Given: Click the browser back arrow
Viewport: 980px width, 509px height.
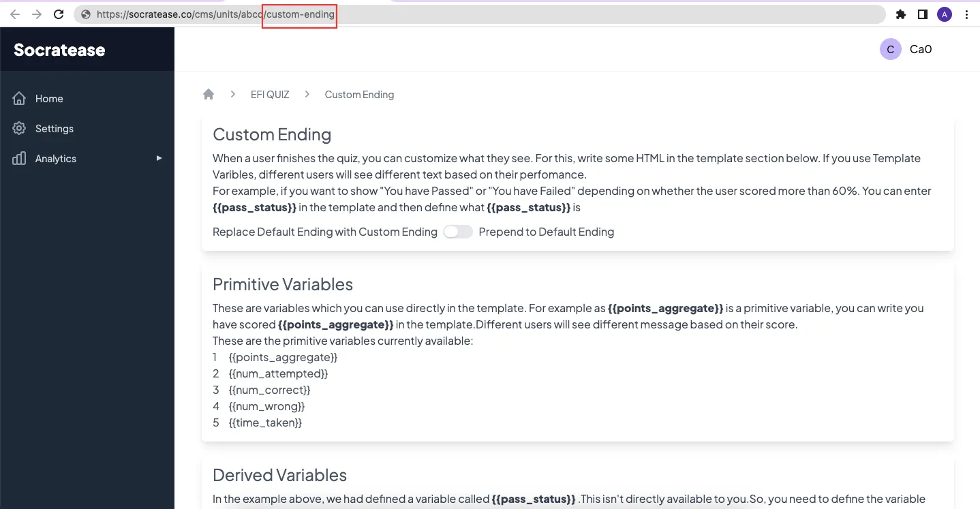Looking at the screenshot, I should tap(15, 14).
